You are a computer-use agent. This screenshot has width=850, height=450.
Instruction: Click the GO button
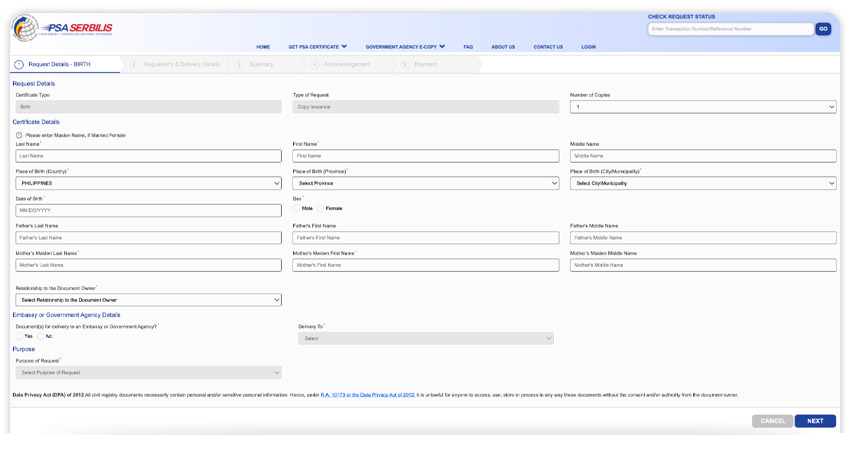823,29
